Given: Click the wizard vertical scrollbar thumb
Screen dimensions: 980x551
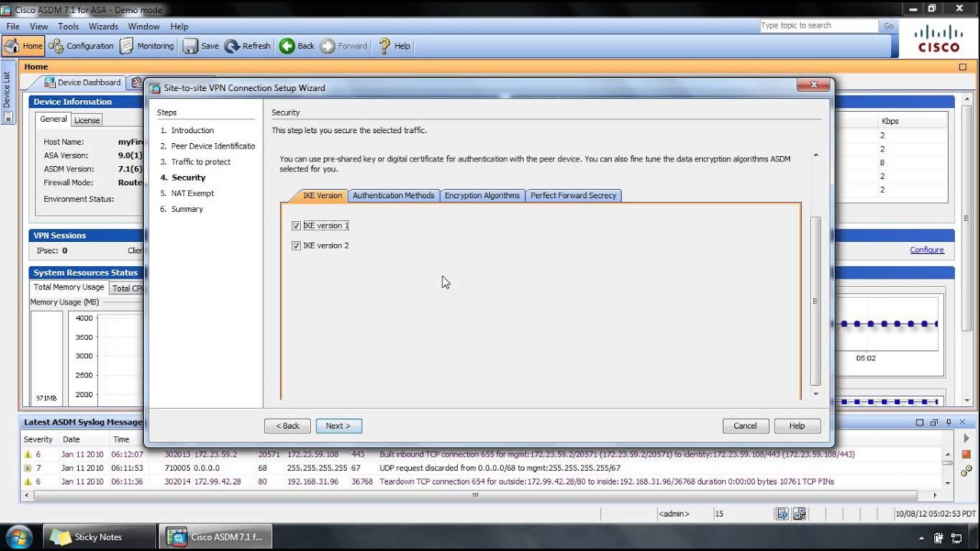Looking at the screenshot, I should [815, 301].
